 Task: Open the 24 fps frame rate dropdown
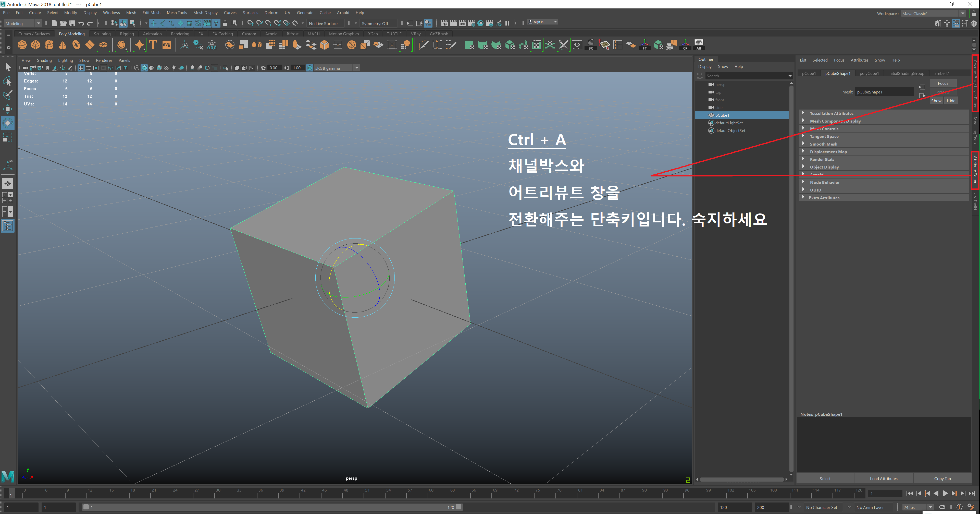coord(918,507)
